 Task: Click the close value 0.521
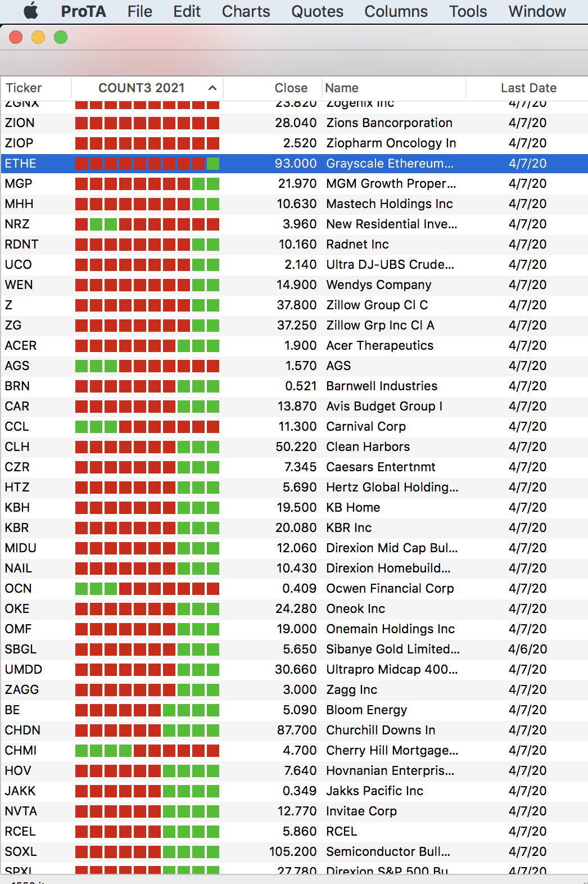(301, 386)
